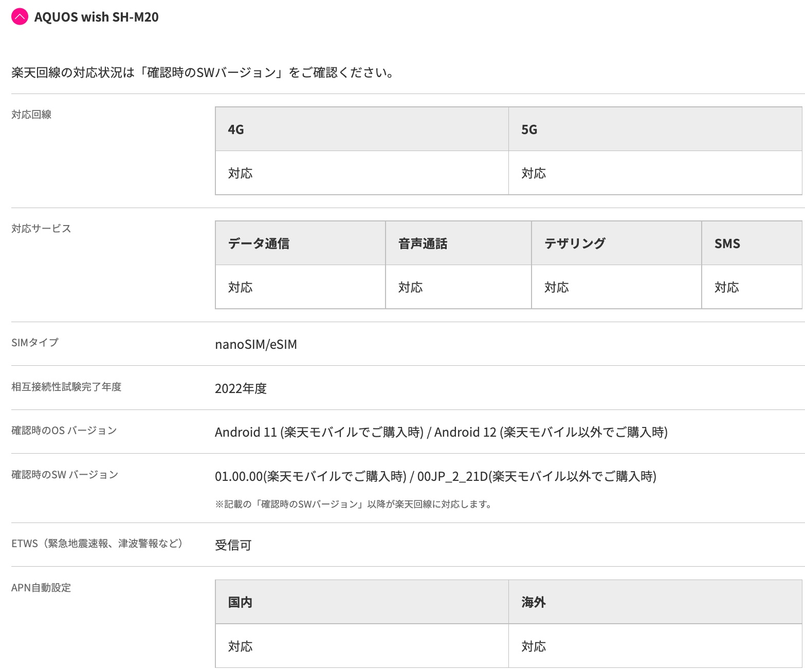Click the AQUOS wish SH-M20 heading
The width and height of the screenshot is (805, 672).
tap(96, 17)
